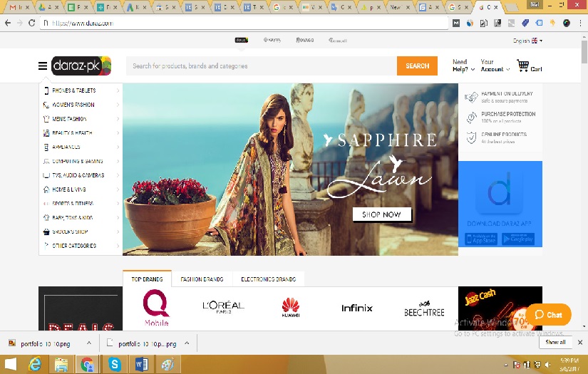Open the orange Chat button
Image resolution: width=588 pixels, height=374 pixels.
tap(548, 314)
